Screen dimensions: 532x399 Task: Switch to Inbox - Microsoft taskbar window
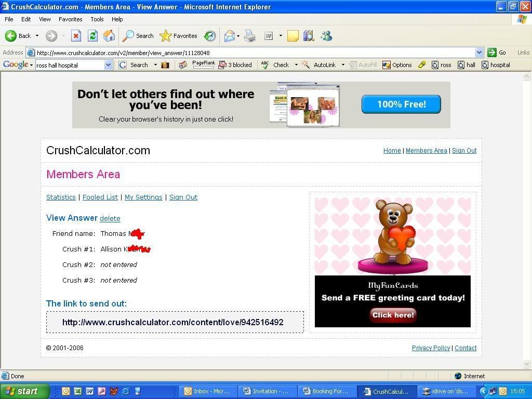point(208,391)
